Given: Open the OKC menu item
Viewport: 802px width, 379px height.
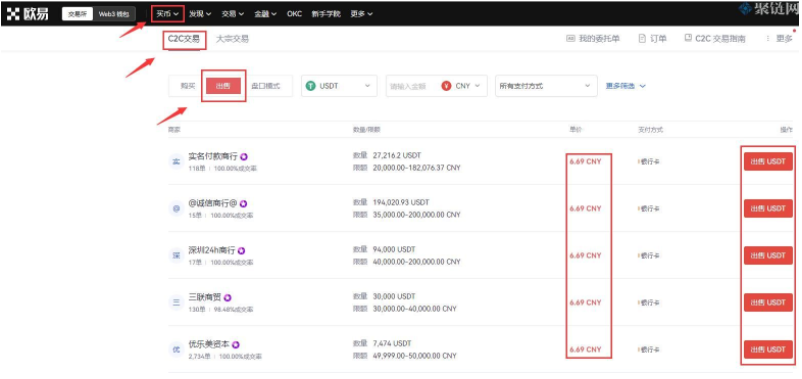Looking at the screenshot, I should click(x=294, y=14).
